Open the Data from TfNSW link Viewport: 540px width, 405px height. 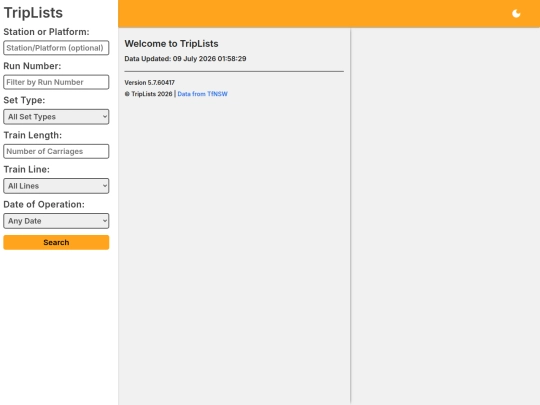coord(202,94)
